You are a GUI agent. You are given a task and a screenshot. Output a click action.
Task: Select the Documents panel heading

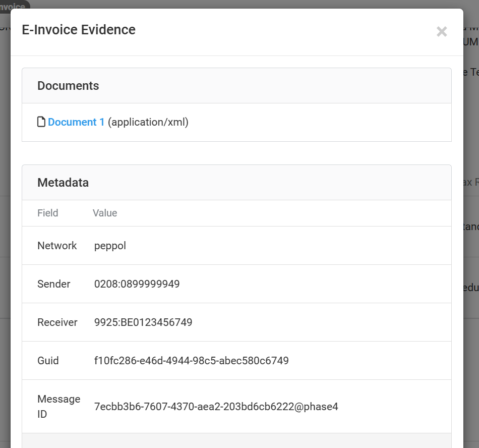pos(68,86)
